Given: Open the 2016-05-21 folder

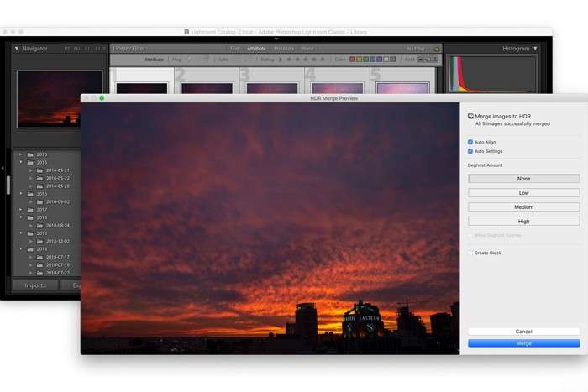Looking at the screenshot, I should [x=57, y=170].
